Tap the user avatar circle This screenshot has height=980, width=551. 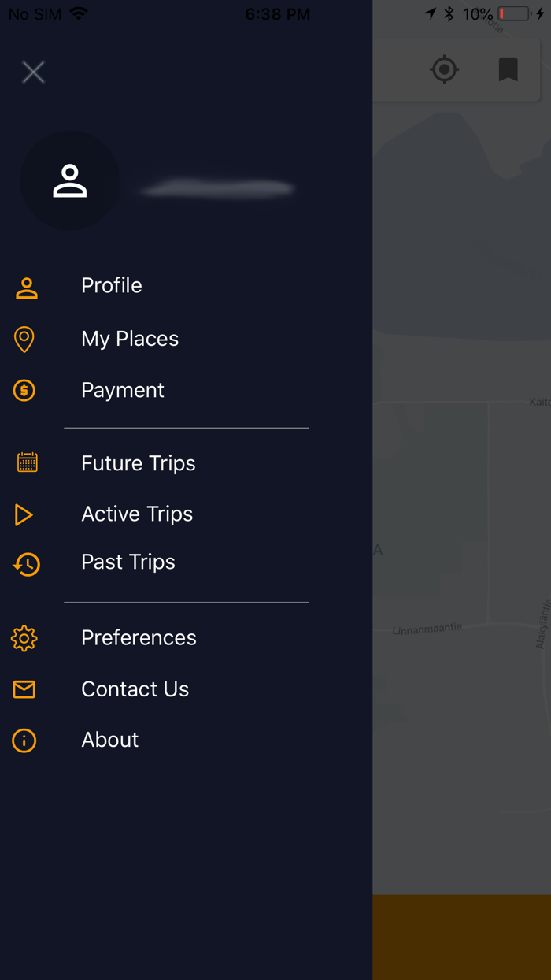point(69,180)
